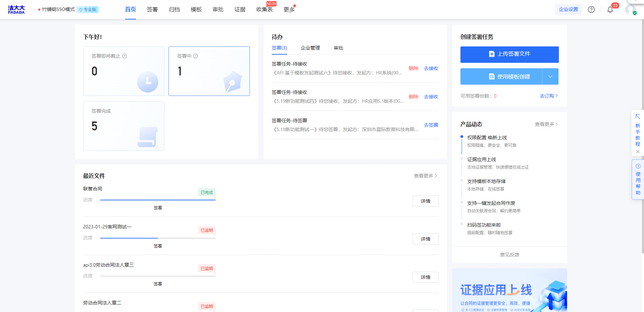644x312 pixels.
Task: Open the user avatar menu
Action: click(630, 10)
